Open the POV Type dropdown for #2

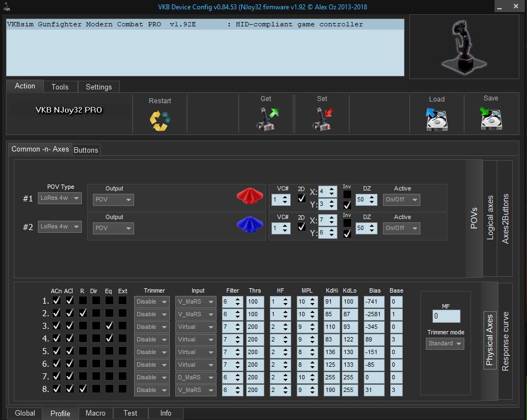click(60, 227)
